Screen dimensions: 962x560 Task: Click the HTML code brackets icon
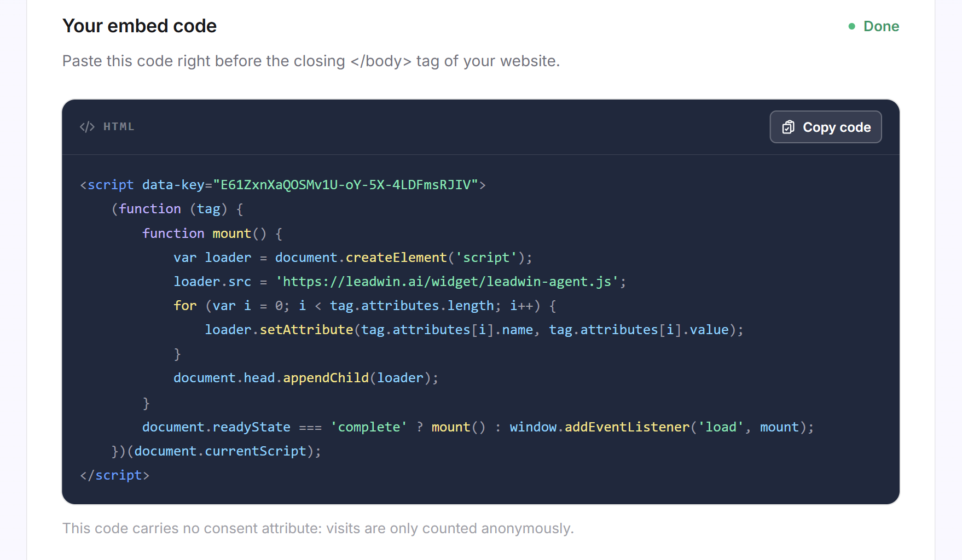[x=87, y=127]
